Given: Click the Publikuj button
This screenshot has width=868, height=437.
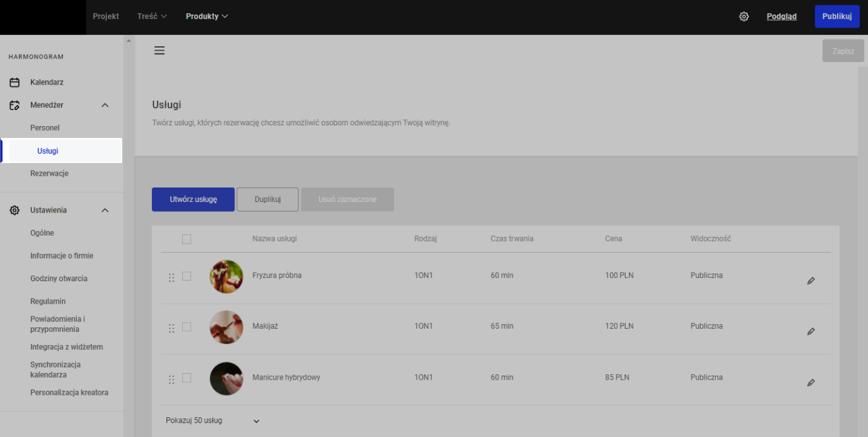Looking at the screenshot, I should 837,17.
